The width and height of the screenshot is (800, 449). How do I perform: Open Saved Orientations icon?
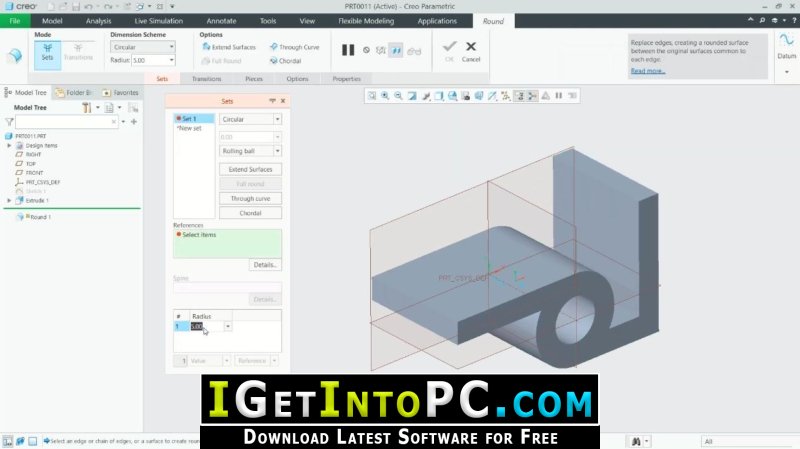click(452, 96)
